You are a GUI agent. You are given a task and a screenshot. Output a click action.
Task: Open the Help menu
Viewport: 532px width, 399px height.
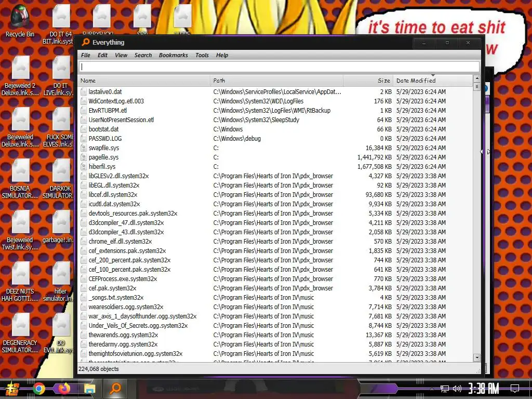pyautogui.click(x=222, y=55)
